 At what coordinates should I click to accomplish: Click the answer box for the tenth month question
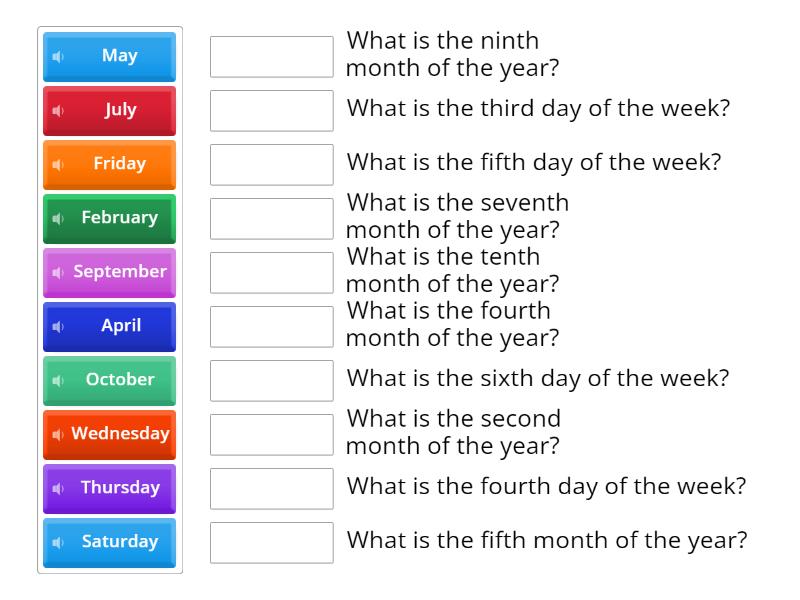(271, 272)
